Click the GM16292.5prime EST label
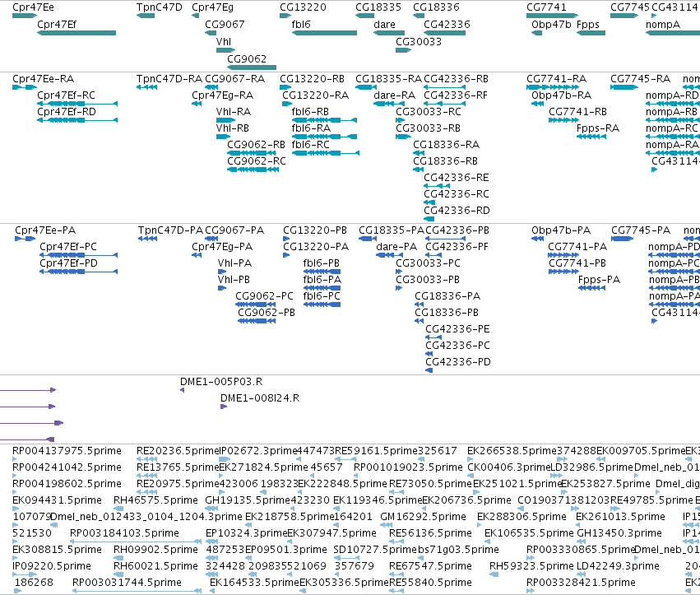 [424, 518]
